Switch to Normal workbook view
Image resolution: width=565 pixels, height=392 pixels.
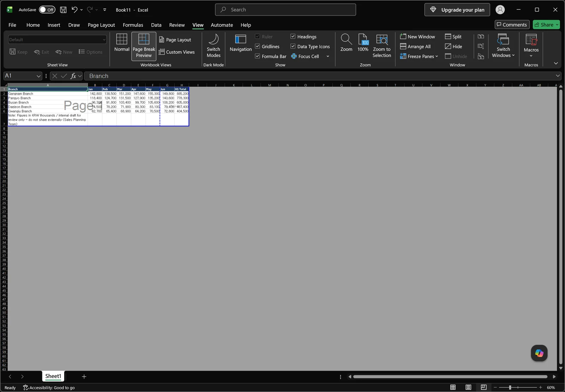[122, 43]
